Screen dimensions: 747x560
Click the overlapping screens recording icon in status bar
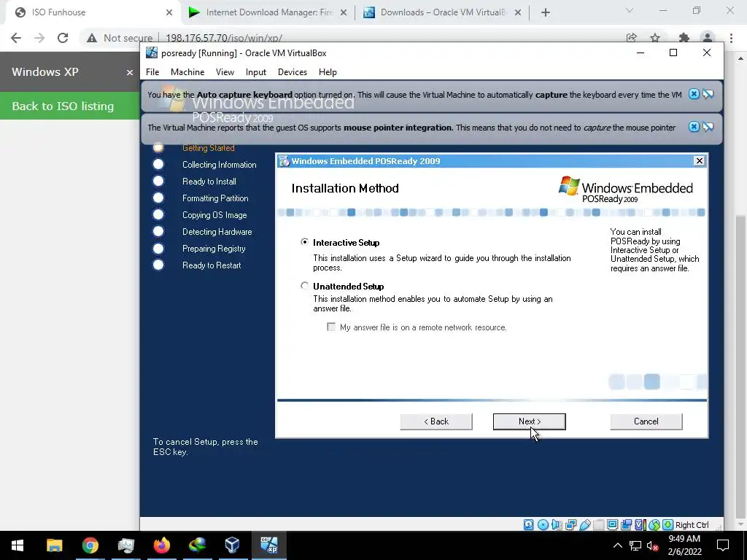tap(627, 525)
